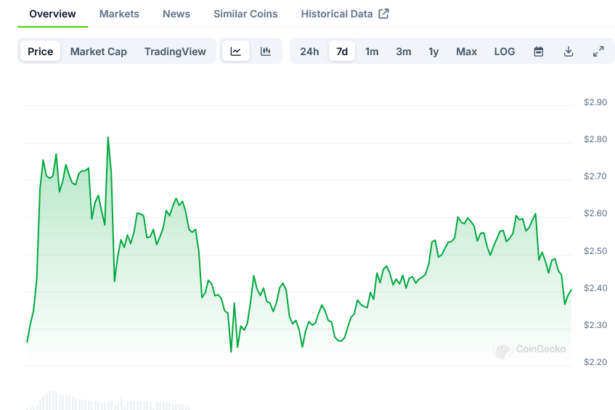Expand chart to fullscreen
The image size is (615, 410).
598,52
